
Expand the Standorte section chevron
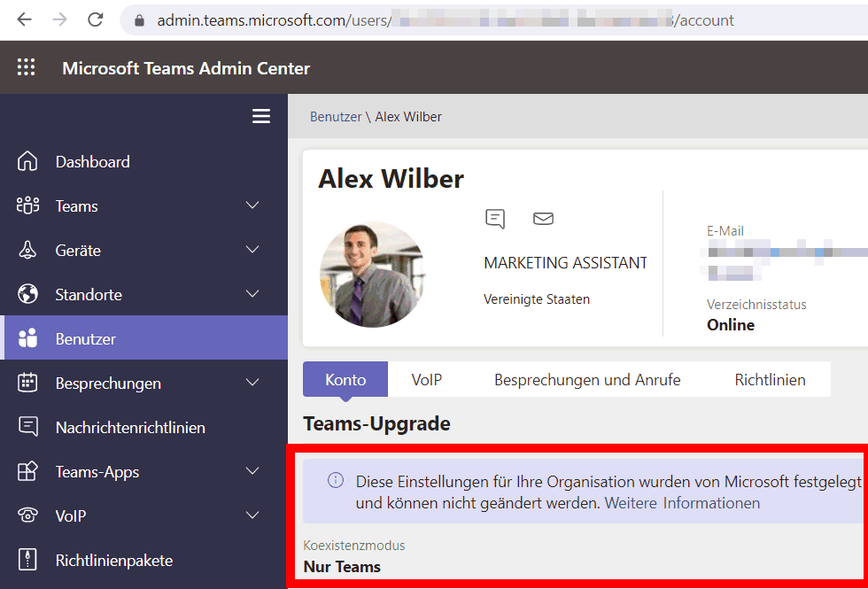tap(252, 294)
